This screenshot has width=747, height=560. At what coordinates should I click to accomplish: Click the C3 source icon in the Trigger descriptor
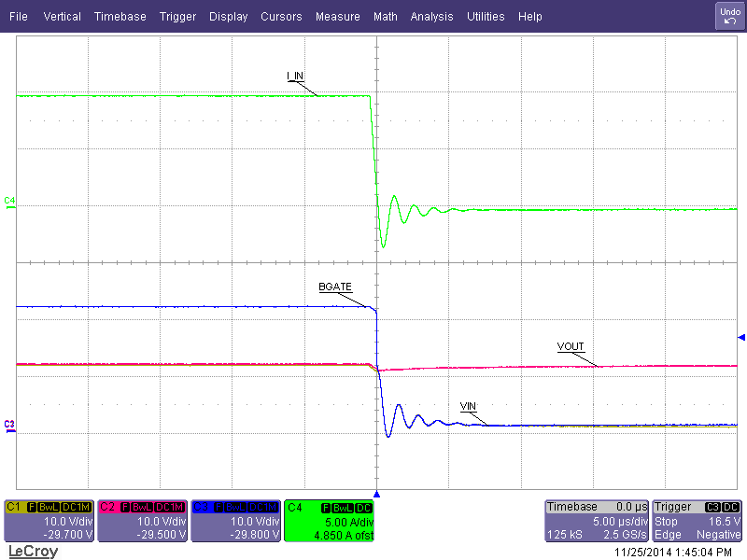[712, 506]
